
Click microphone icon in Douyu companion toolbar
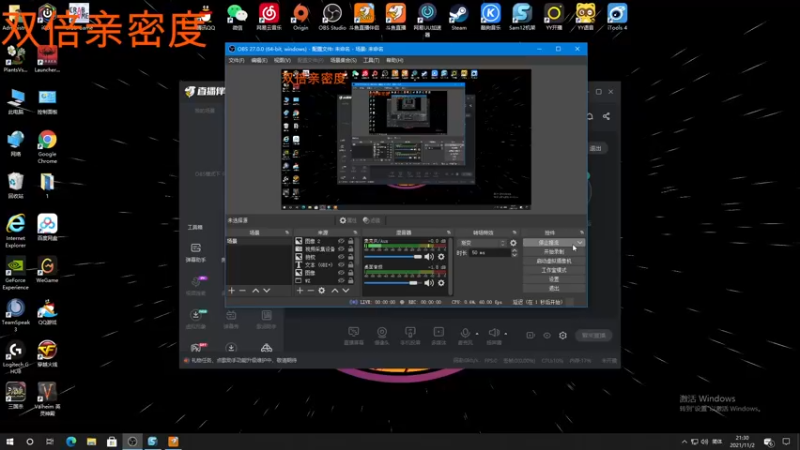(x=465, y=334)
